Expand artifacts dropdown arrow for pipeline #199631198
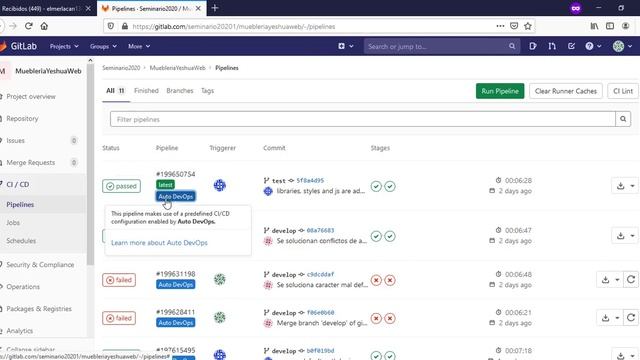The height and width of the screenshot is (360, 640). click(617, 280)
